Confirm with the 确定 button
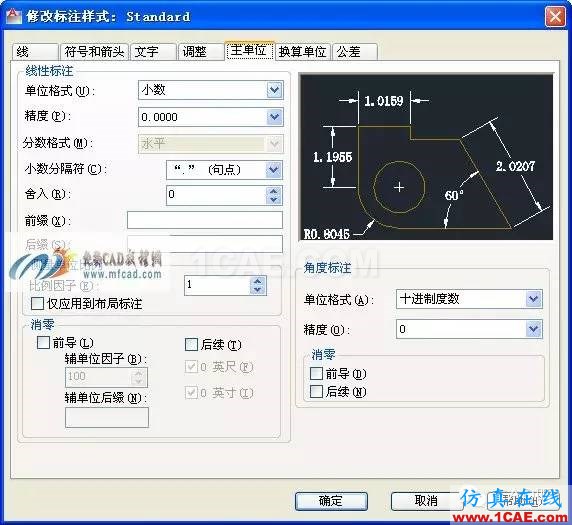 [x=331, y=501]
